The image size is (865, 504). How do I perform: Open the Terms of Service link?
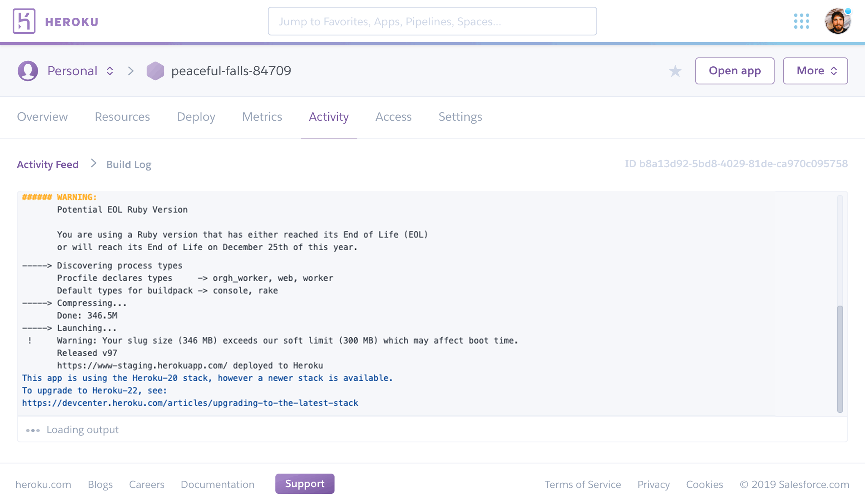(x=582, y=485)
